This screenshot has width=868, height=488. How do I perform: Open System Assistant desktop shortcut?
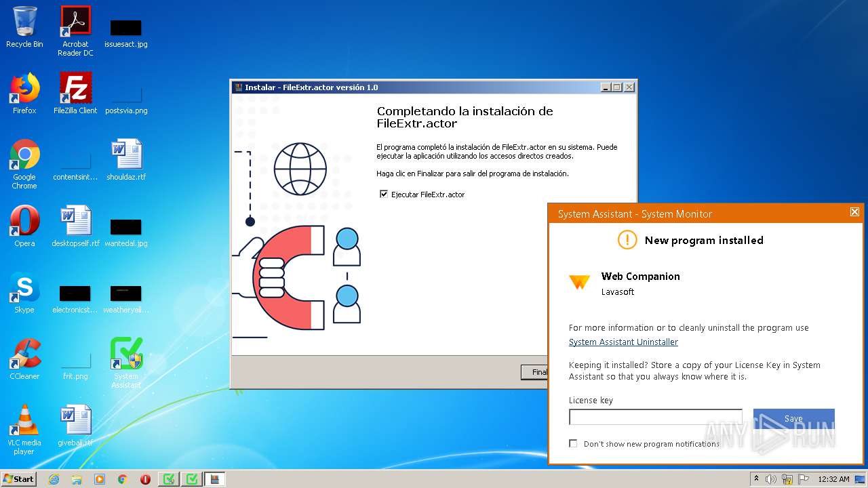tap(126, 363)
